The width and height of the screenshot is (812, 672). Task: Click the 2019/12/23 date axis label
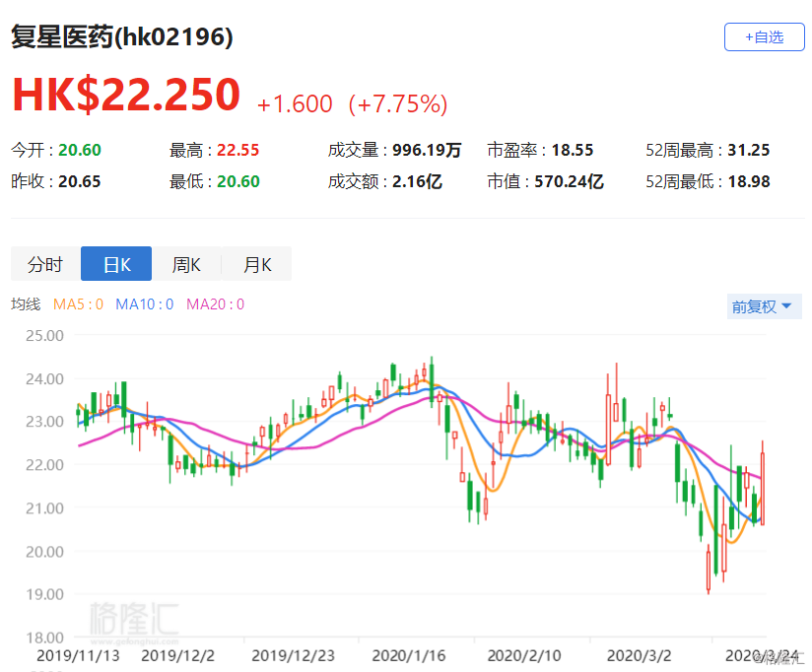tap(293, 656)
